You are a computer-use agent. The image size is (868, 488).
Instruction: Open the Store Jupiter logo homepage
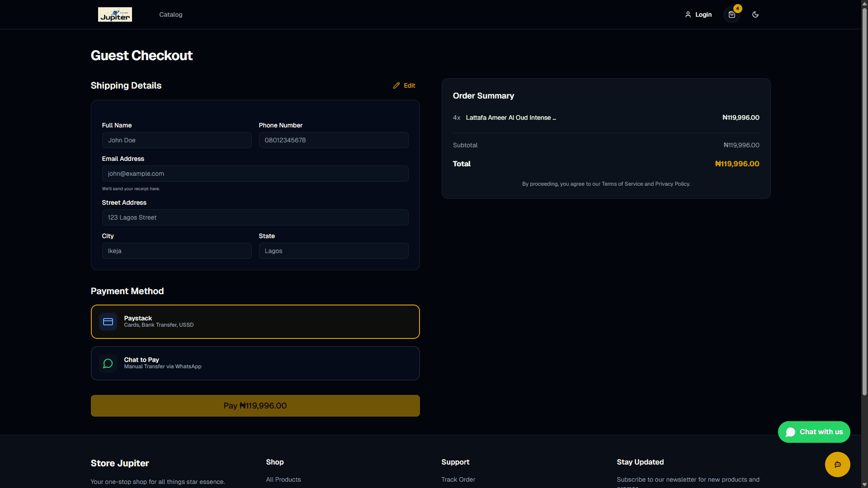point(115,14)
